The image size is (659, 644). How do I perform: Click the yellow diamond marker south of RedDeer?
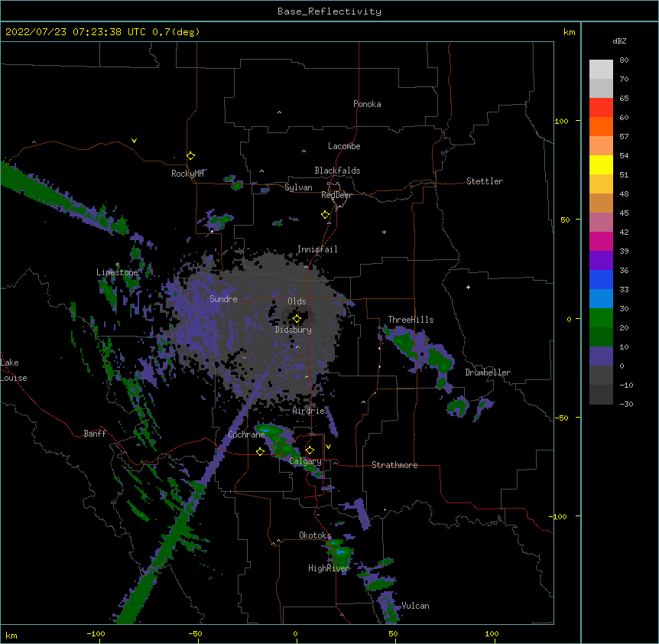[325, 215]
